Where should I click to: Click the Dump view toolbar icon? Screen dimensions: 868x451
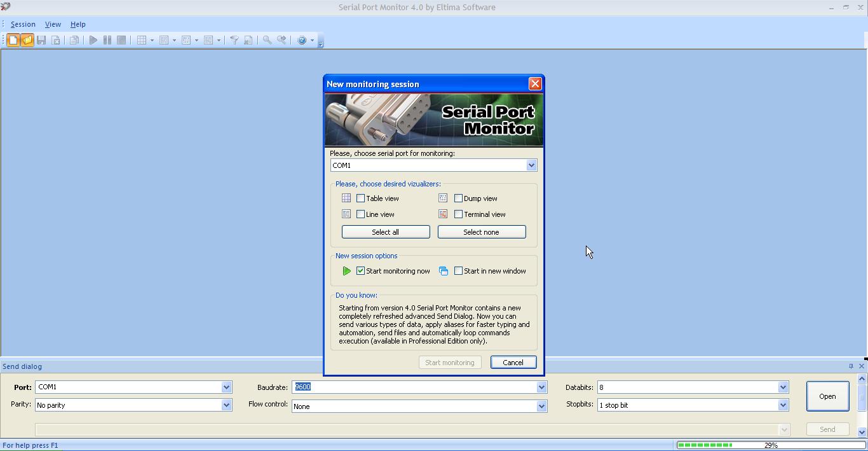coord(186,40)
